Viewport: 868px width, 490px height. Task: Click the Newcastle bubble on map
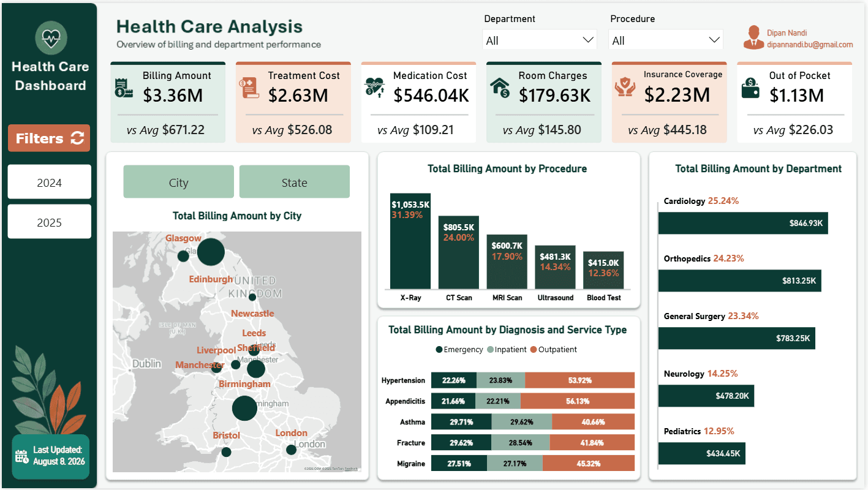click(x=252, y=297)
